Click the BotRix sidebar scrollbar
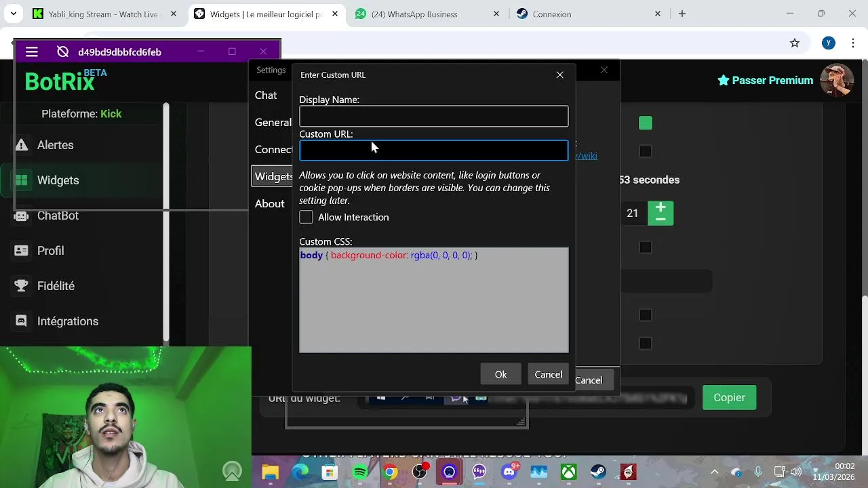 166,222
